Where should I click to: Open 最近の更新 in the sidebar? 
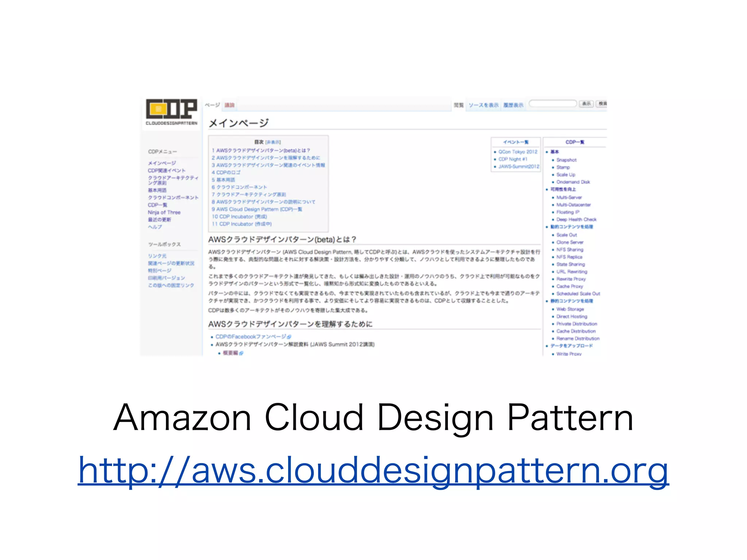(x=159, y=219)
